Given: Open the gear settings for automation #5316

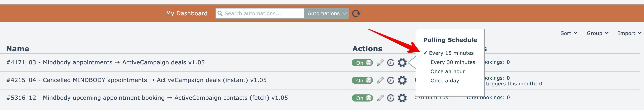Looking at the screenshot, I should [402, 98].
